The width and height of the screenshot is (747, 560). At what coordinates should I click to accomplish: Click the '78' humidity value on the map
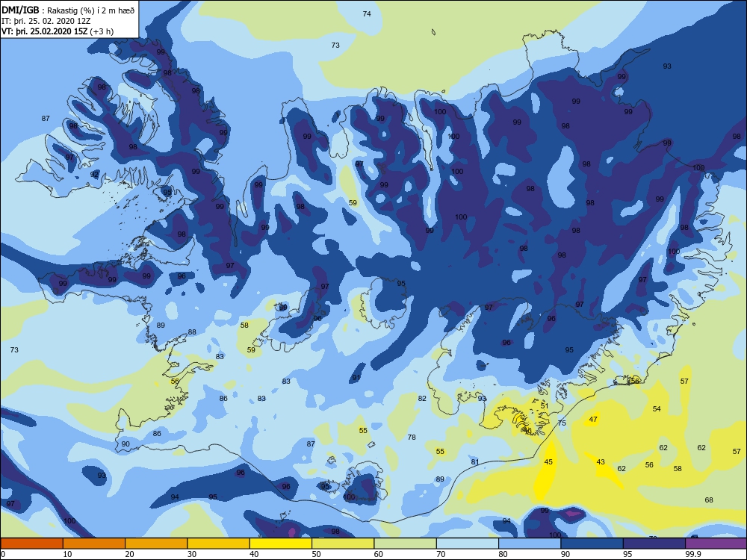(x=412, y=437)
